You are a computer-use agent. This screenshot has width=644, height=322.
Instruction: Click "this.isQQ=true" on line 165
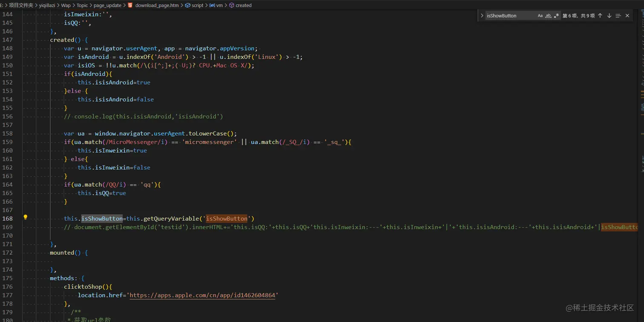(x=102, y=193)
